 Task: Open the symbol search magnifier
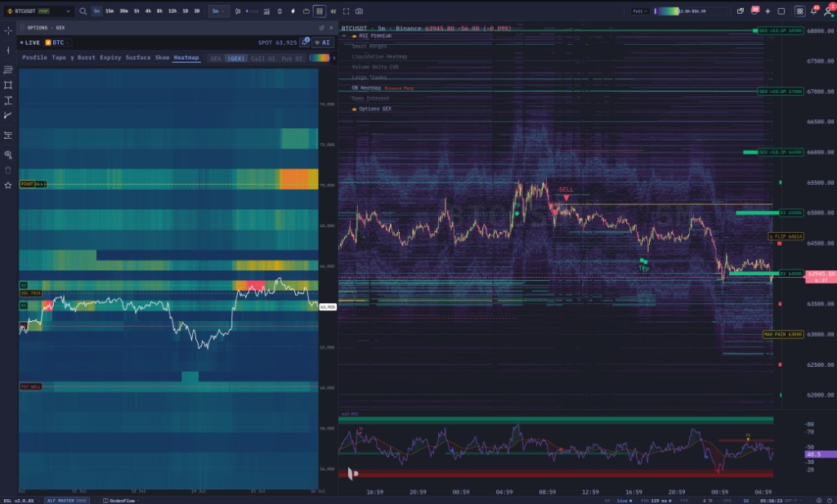click(x=83, y=11)
